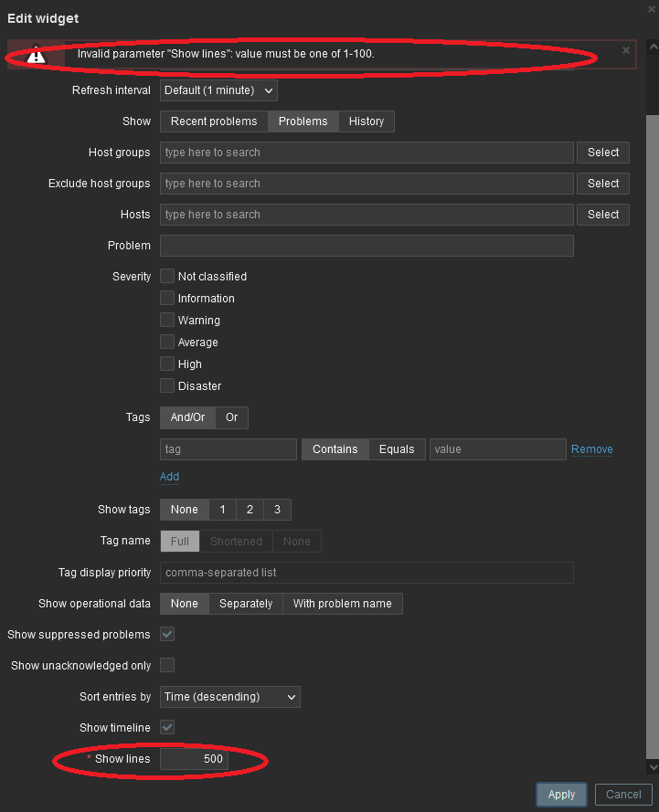Open Select dialog for Hosts

[602, 215]
